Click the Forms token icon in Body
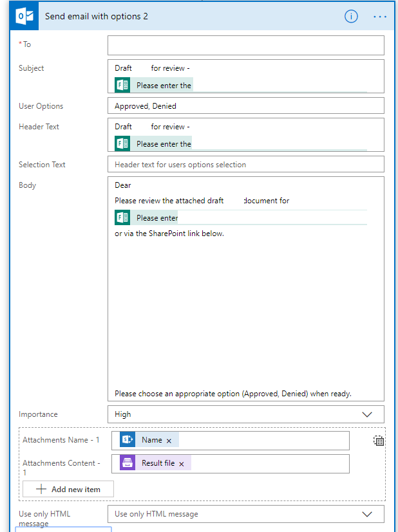Viewport: 398px width, 532px height. click(x=122, y=217)
